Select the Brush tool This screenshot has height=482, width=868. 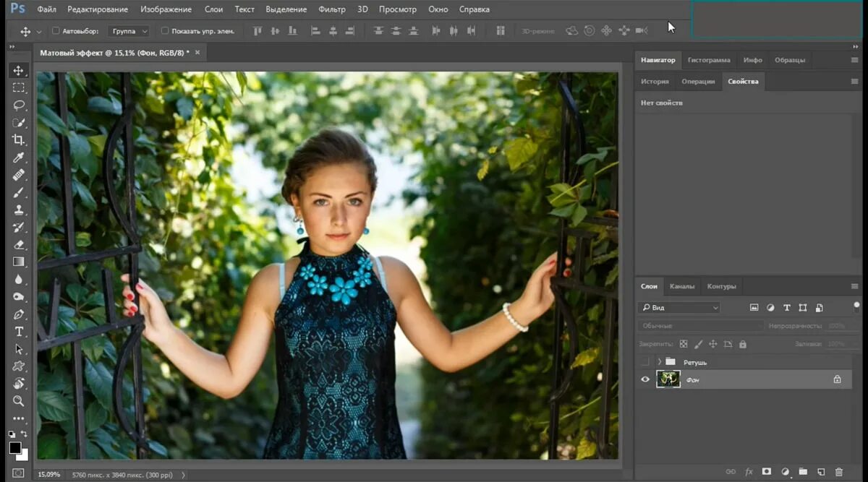[19, 192]
